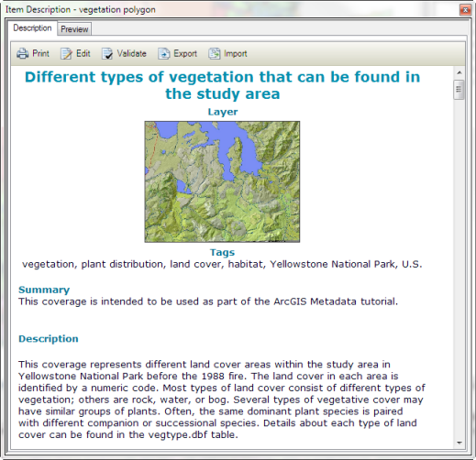The width and height of the screenshot is (476, 460).
Task: Click the blue metadata title heading
Action: [223, 85]
